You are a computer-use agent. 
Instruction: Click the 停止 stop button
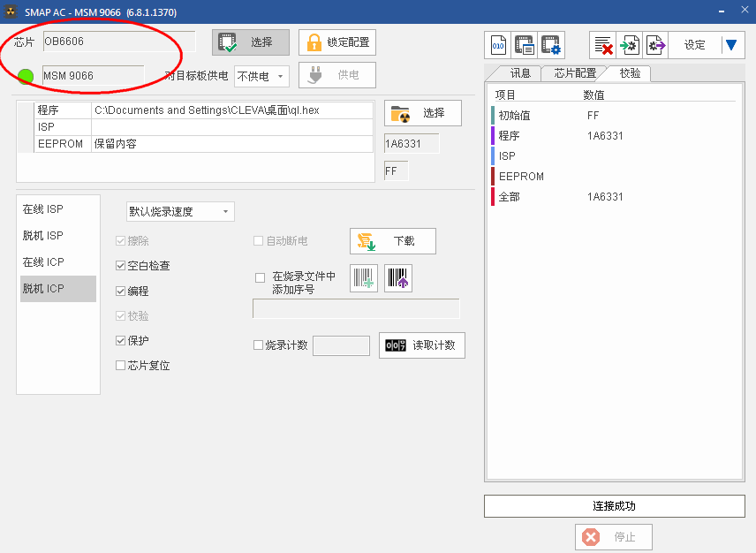[x=614, y=536]
